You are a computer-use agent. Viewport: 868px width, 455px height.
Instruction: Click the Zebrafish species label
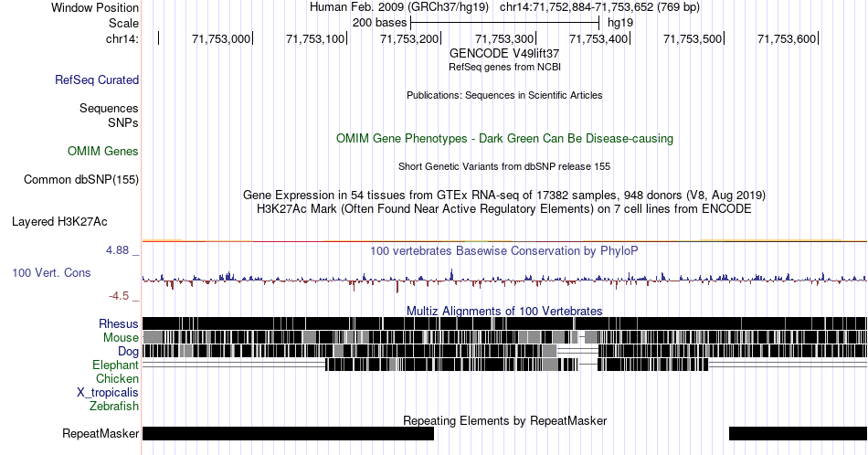(114, 406)
